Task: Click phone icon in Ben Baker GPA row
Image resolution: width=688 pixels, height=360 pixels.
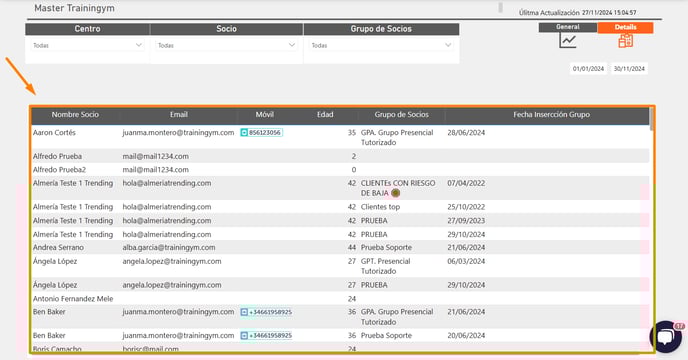Action: 244,312
